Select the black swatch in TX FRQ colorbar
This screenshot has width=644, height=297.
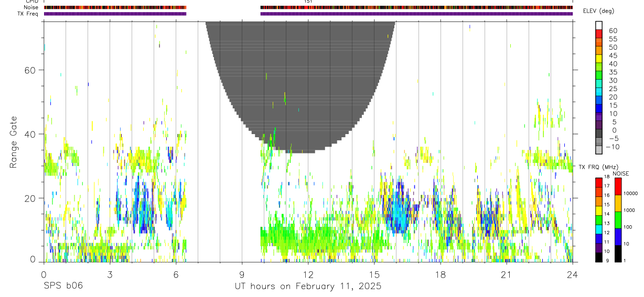599,257
